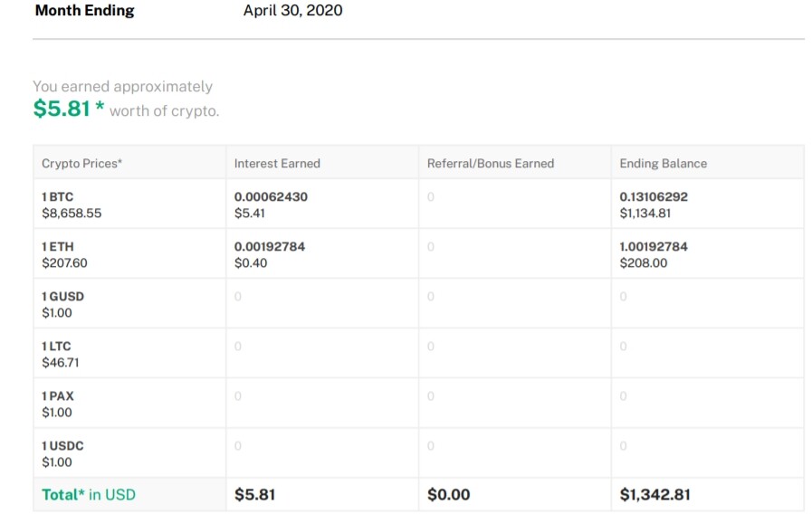
Task: Select the total ending balance $1,342.81
Action: (x=655, y=495)
